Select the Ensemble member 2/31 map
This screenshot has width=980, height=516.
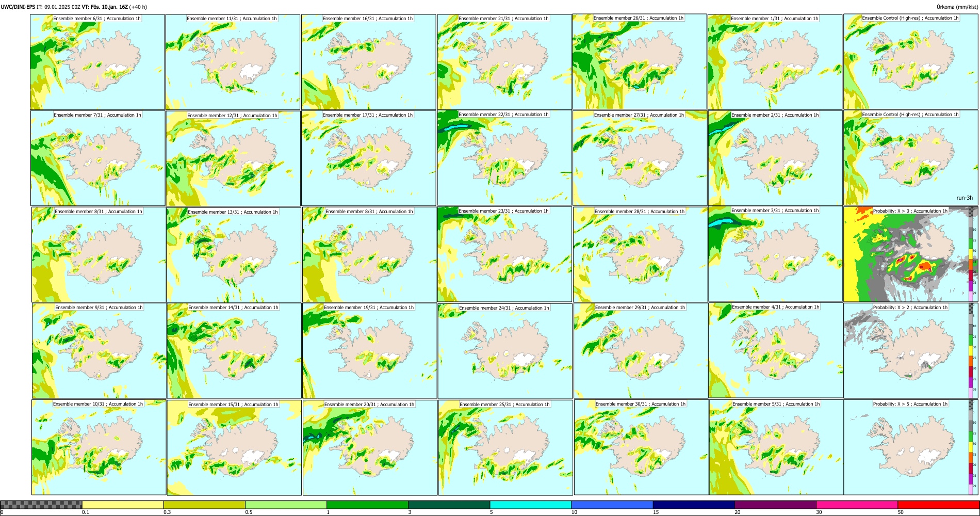[x=775, y=158]
